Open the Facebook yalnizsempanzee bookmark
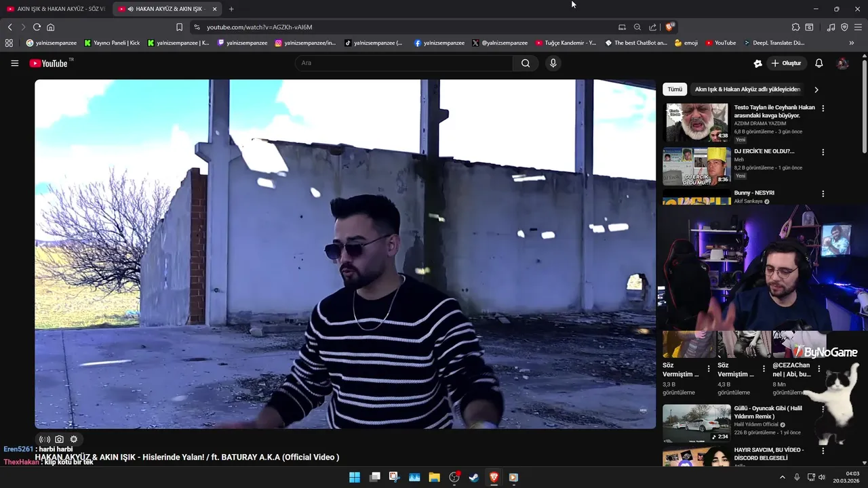 coord(439,43)
